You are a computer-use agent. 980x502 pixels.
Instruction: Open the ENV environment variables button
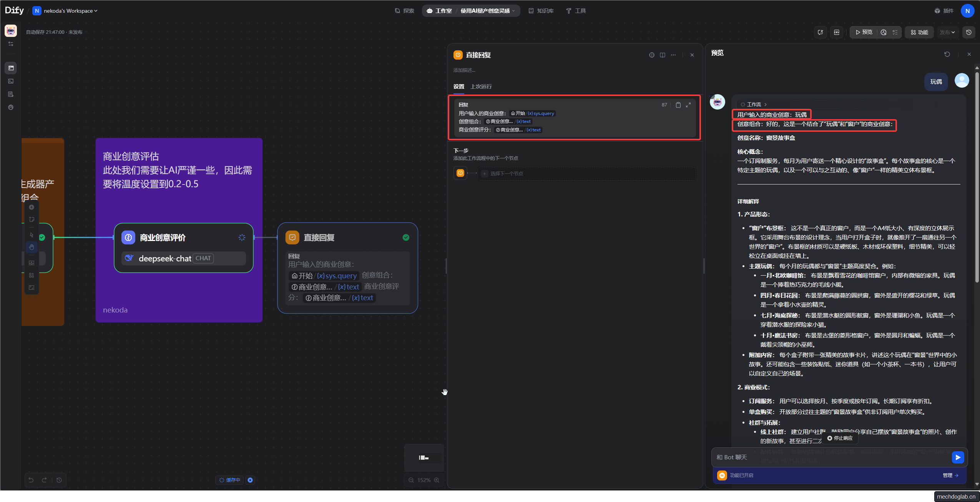point(837,32)
